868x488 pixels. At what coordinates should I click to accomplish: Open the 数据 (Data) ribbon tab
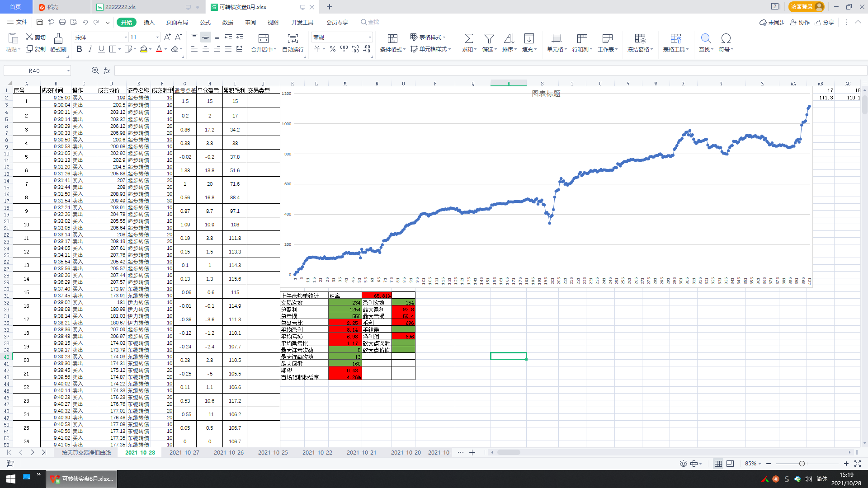228,22
